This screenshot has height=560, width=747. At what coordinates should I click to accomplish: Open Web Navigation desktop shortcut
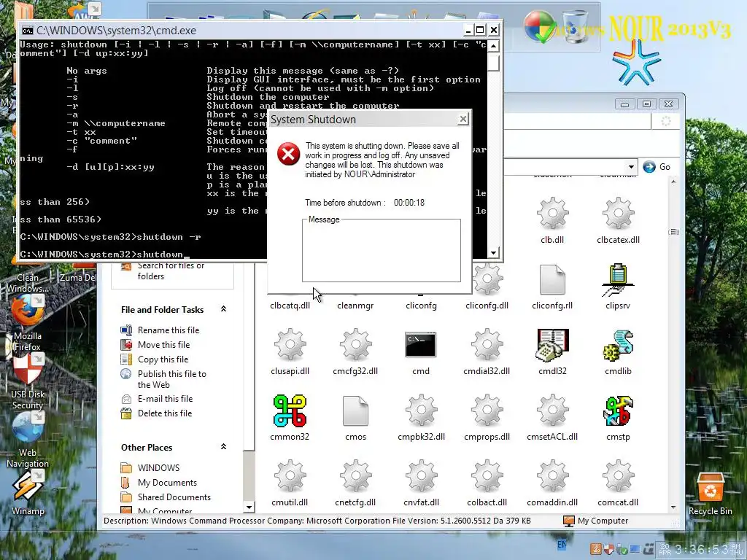click(x=27, y=439)
